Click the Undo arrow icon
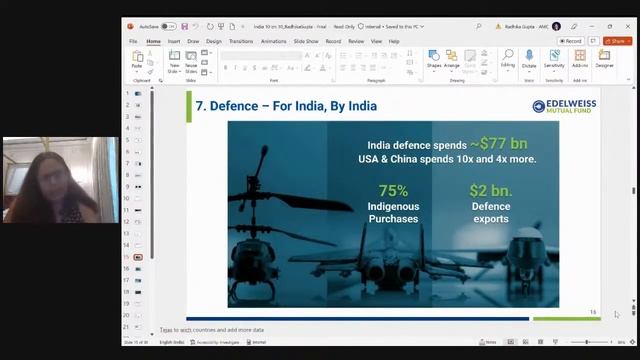The image size is (640, 360). 196,27
